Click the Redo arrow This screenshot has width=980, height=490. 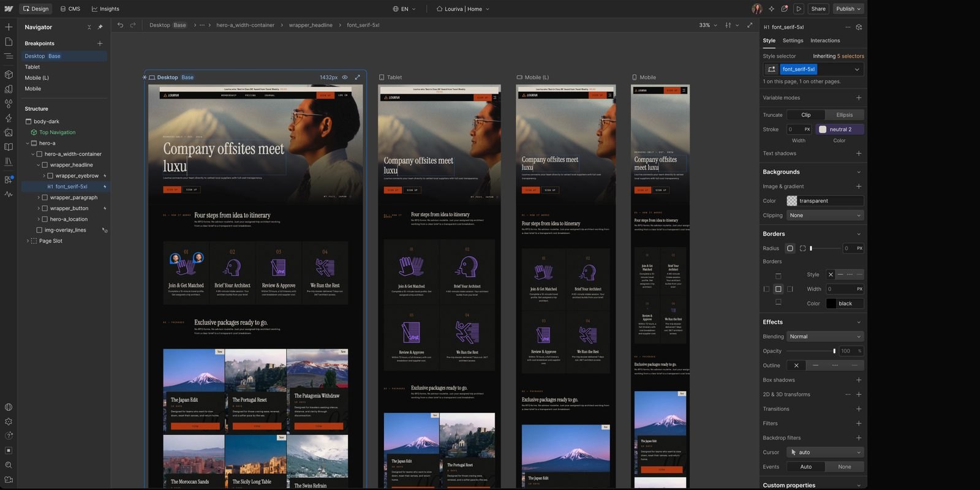133,25
